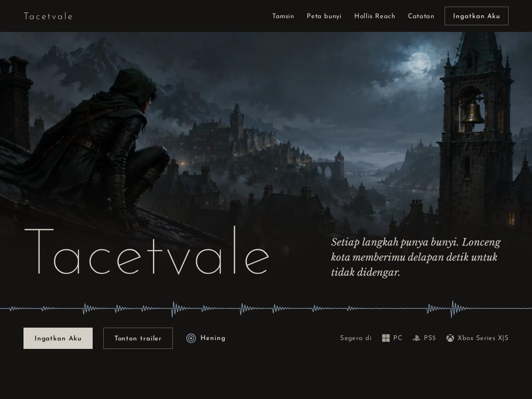
Task: Select the Xbox Series X|S label
Action: tap(483, 338)
